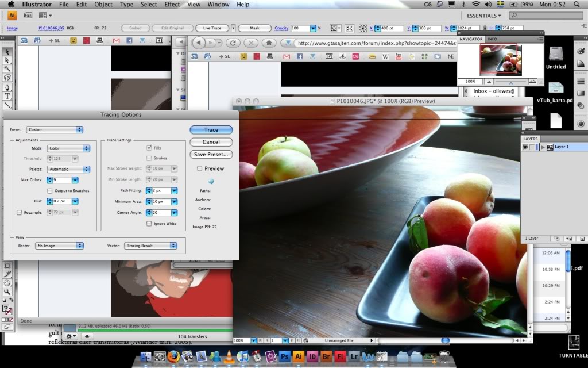The width and height of the screenshot is (588, 368).
Task: Select the Zoom tool in the toolbar
Action: (x=7, y=291)
